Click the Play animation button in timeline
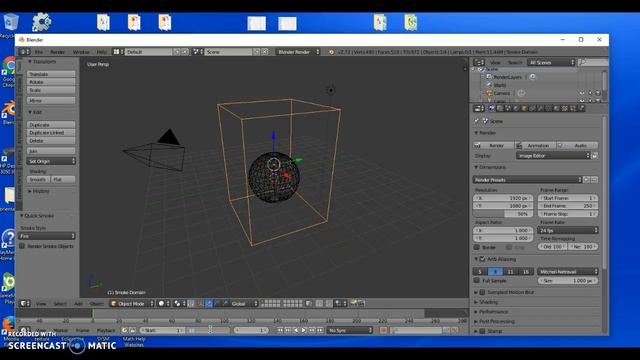This screenshot has height=360, width=640. (304, 330)
